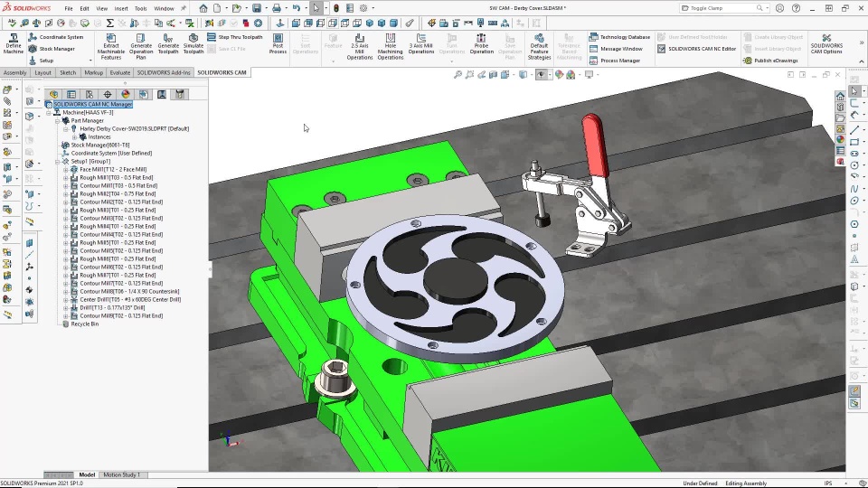
Task: Open the Options gear dropdown arrow
Action: click(373, 8)
